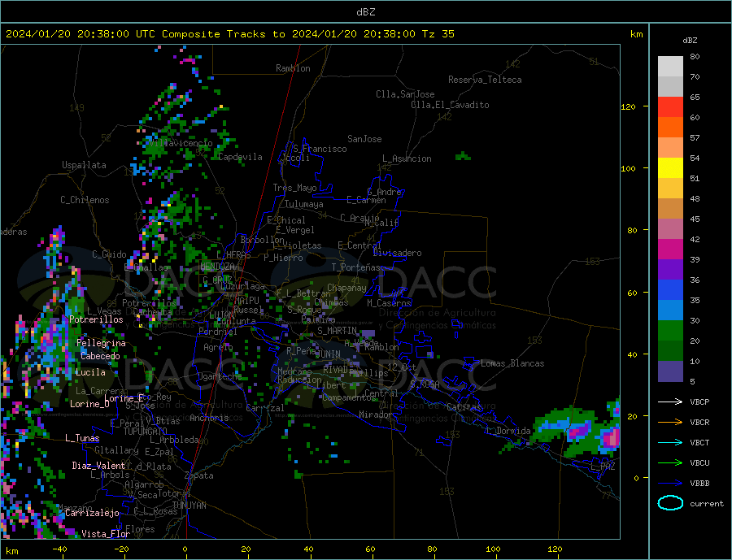
Task: Click the 'VBCR' legend label
Action: tap(699, 423)
